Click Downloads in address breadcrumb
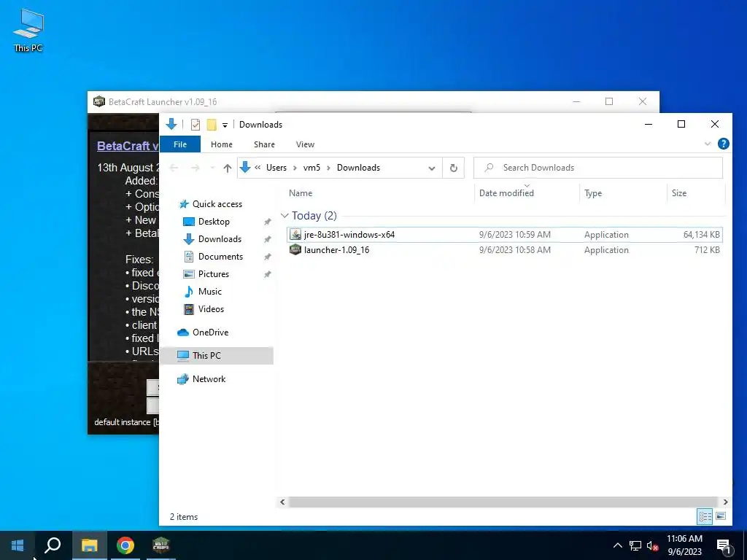Image resolution: width=747 pixels, height=560 pixels. coord(358,168)
